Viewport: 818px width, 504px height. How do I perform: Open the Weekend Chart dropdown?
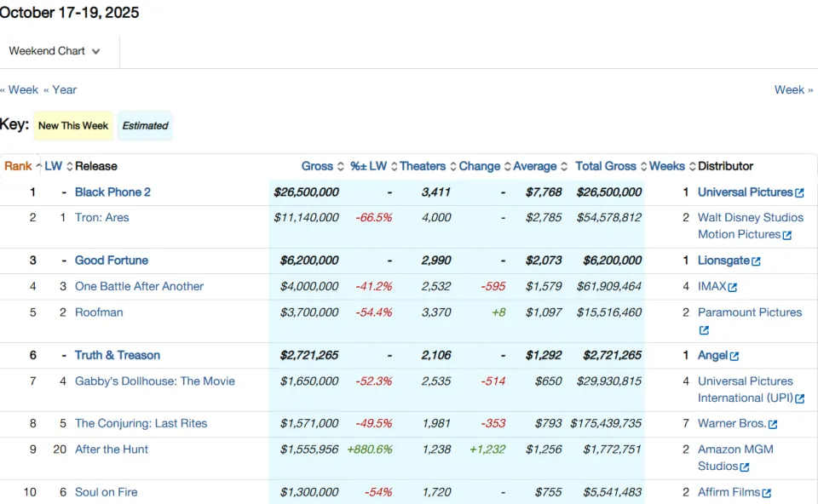(55, 51)
